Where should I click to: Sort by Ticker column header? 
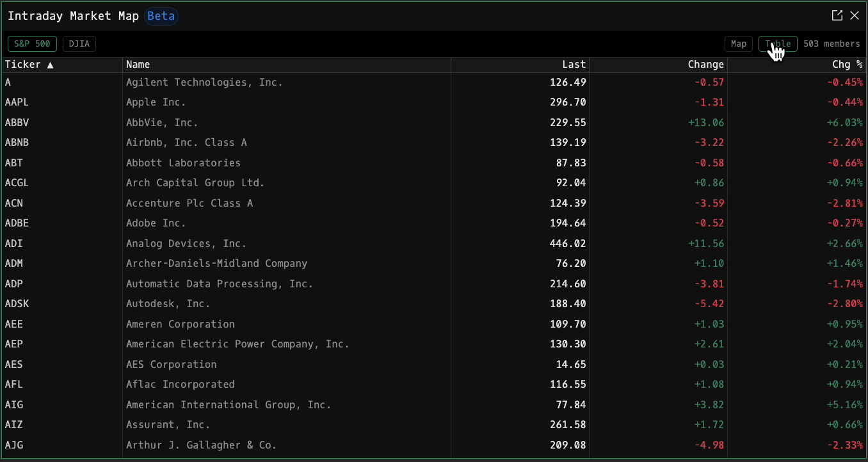coord(61,65)
